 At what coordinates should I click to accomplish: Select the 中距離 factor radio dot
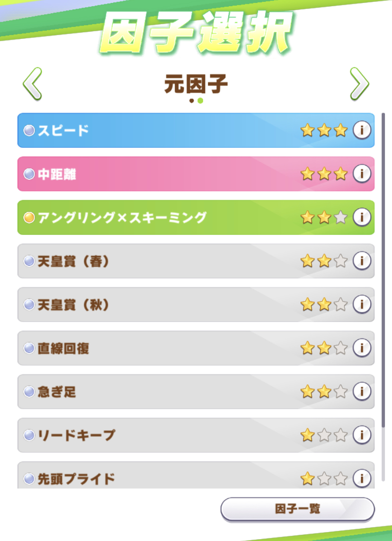point(29,174)
